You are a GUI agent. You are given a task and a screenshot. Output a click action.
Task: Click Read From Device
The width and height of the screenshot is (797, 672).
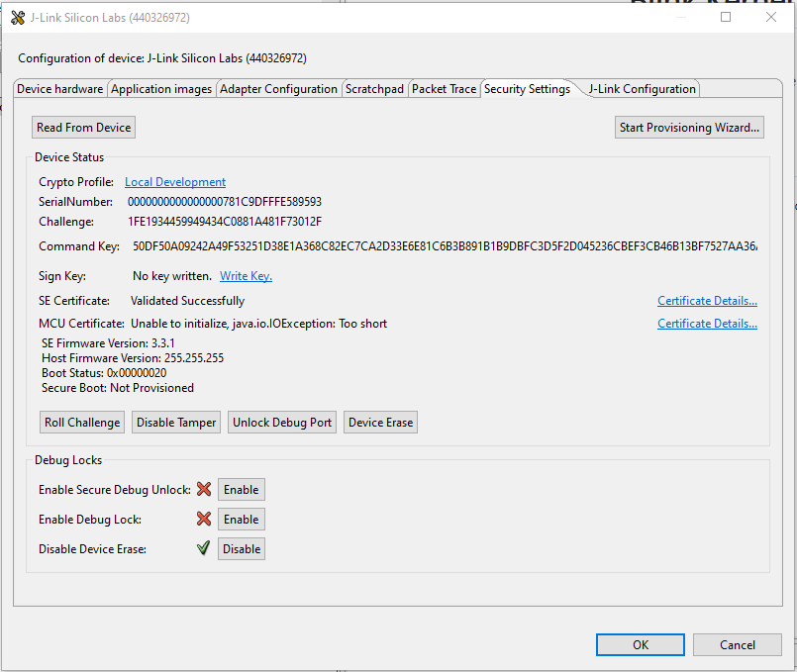tap(83, 127)
